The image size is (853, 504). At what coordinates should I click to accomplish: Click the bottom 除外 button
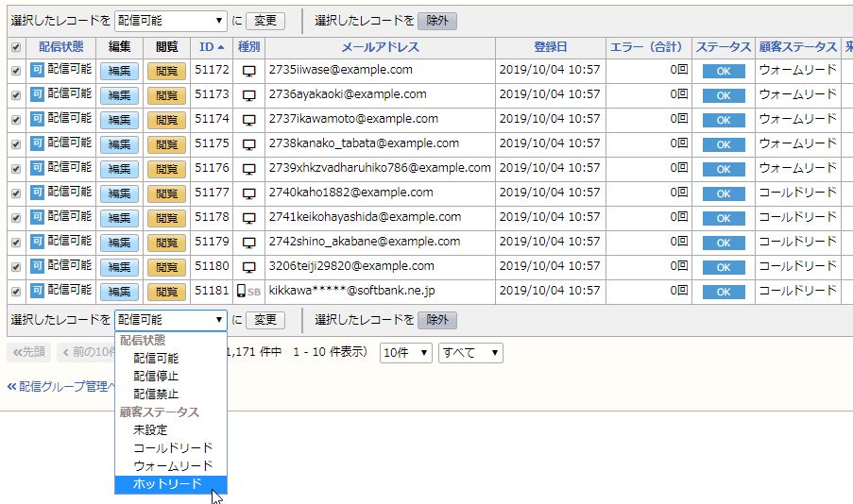click(437, 320)
